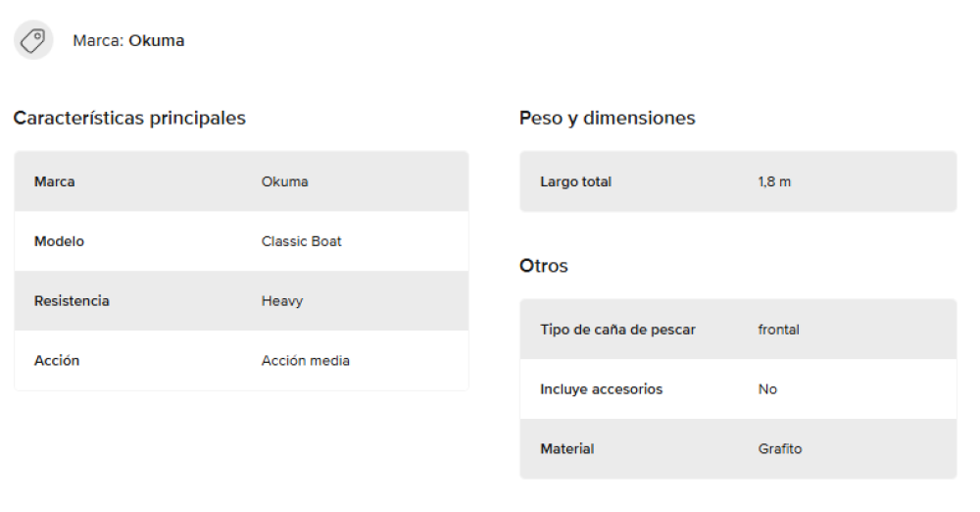This screenshot has height=512, width=980.
Task: Select the Marca row label
Action: [x=55, y=181]
